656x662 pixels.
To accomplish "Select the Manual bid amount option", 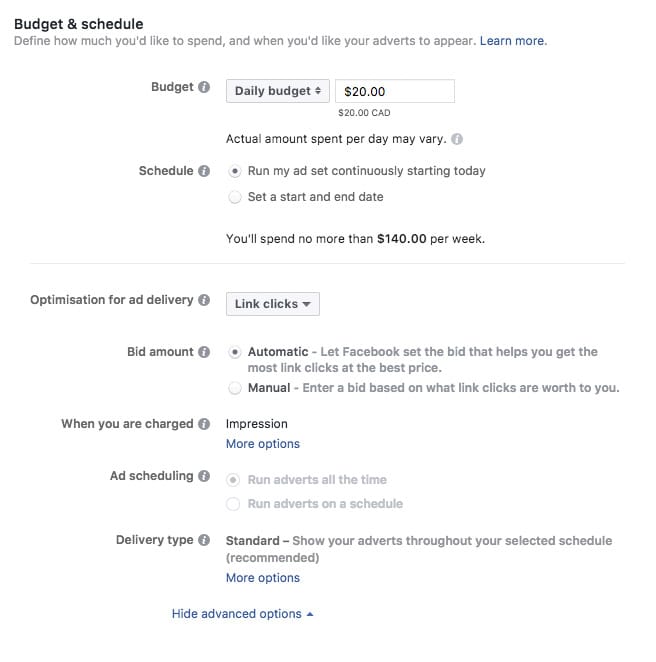I will 235,387.
